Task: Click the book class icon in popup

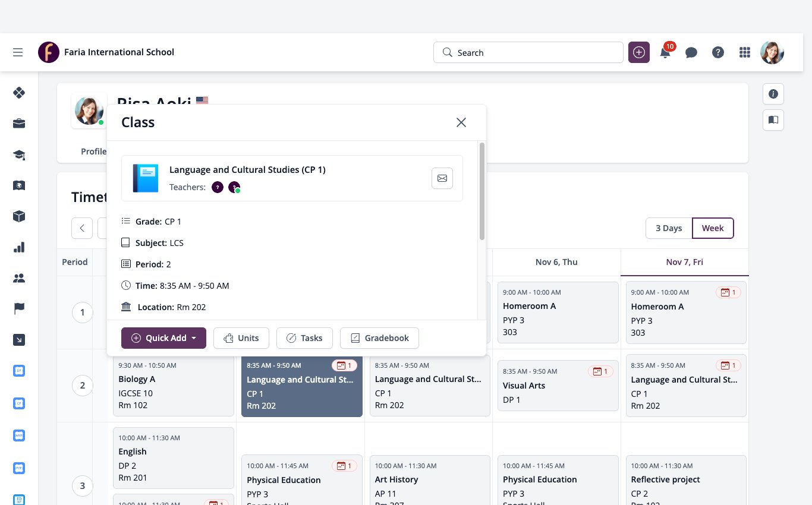Action: coord(146,178)
